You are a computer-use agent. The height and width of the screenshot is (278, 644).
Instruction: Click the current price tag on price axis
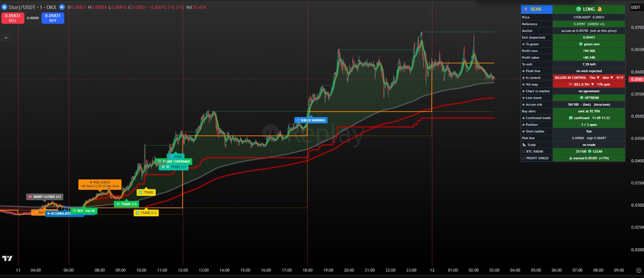[637, 79]
